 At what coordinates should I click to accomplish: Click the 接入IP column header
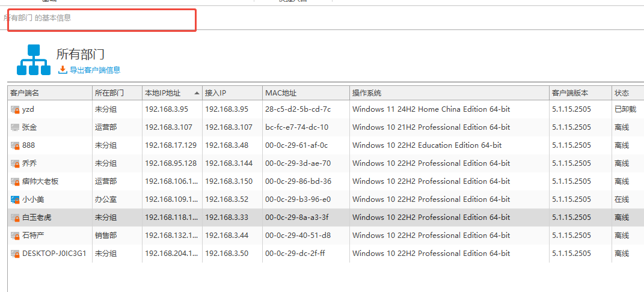[215, 93]
